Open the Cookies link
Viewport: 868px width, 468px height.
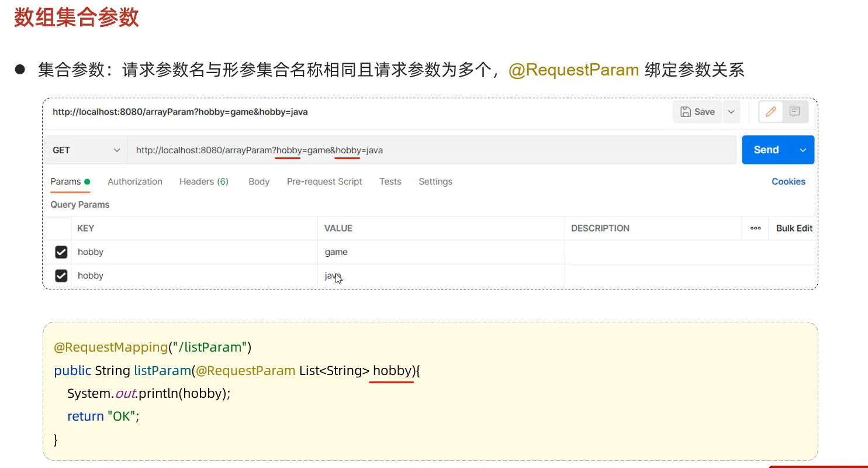coord(788,182)
